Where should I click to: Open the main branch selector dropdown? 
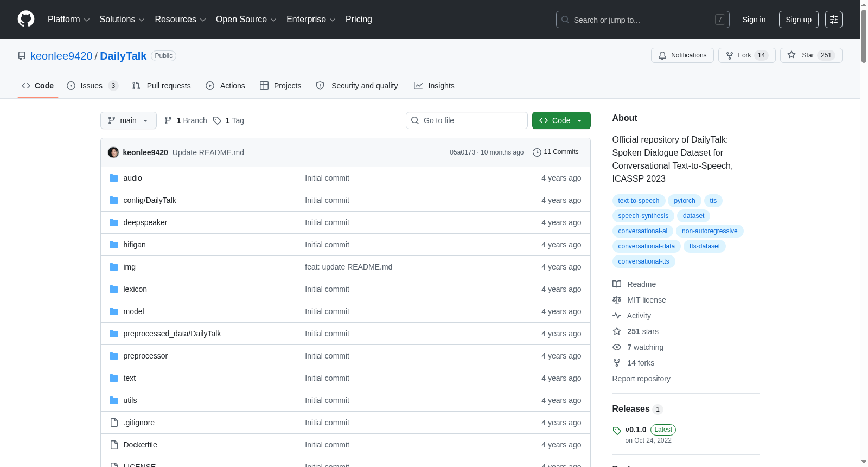pyautogui.click(x=129, y=120)
